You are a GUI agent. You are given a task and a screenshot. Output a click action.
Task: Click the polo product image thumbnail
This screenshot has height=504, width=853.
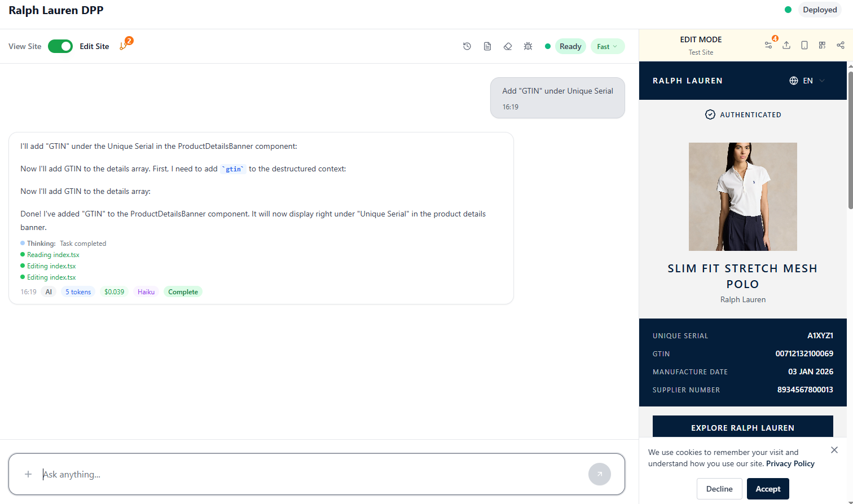click(743, 197)
